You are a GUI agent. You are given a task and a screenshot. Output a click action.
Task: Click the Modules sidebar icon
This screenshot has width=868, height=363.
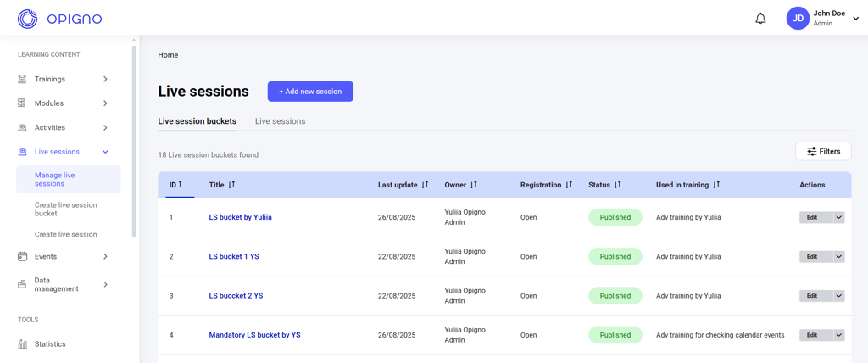pyautogui.click(x=22, y=103)
